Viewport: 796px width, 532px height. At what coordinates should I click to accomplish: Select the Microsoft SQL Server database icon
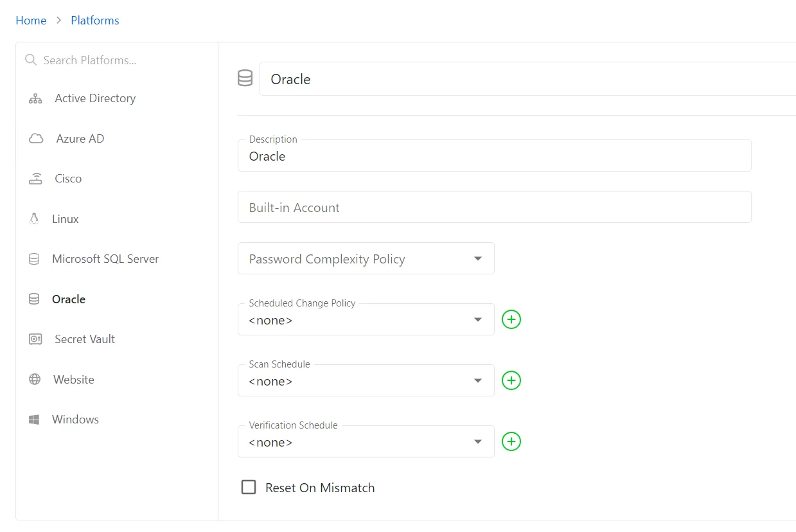click(x=35, y=258)
